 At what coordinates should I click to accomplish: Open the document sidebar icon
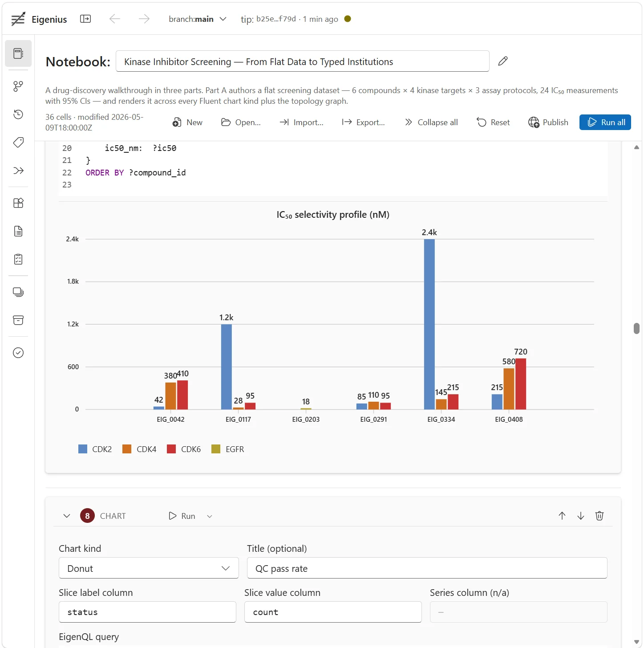pyautogui.click(x=18, y=231)
